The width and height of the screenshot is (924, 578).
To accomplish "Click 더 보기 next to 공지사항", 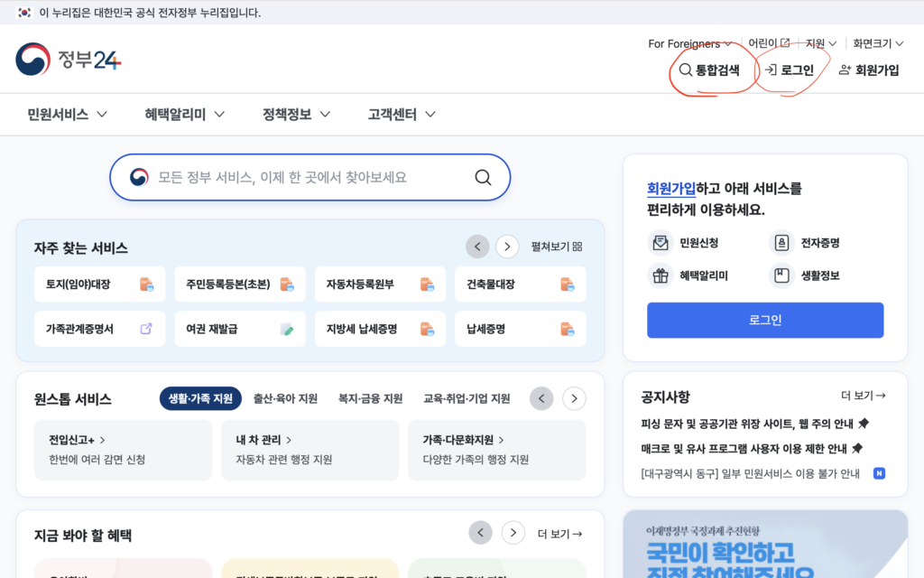I will coord(863,396).
